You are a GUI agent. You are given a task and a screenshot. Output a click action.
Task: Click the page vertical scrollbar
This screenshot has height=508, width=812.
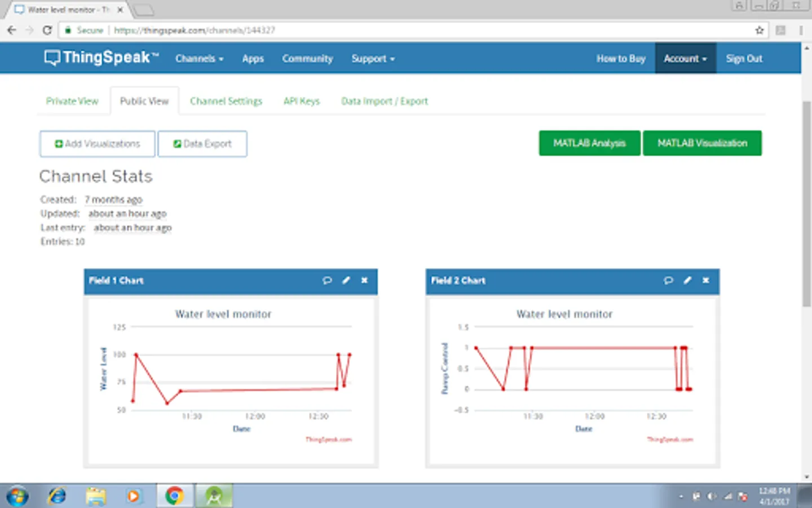click(x=806, y=204)
